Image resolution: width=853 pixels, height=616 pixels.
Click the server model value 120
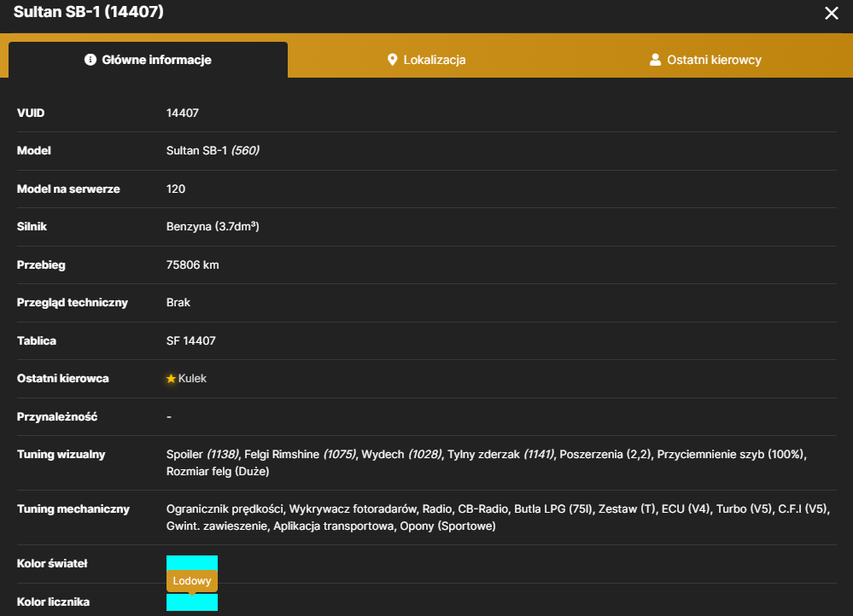pyautogui.click(x=176, y=189)
